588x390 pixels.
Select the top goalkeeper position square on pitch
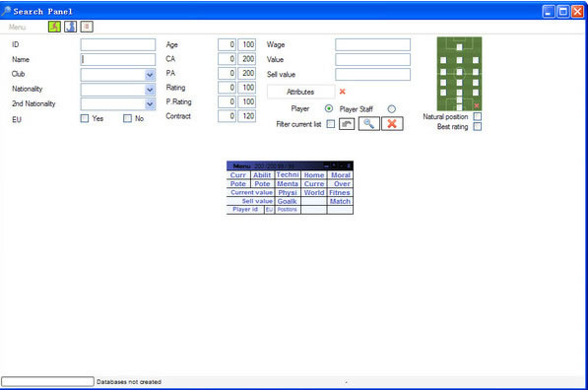click(459, 47)
